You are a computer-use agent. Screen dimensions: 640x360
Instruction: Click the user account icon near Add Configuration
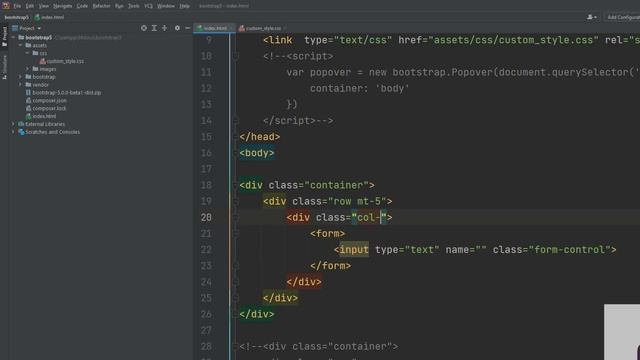(591, 17)
